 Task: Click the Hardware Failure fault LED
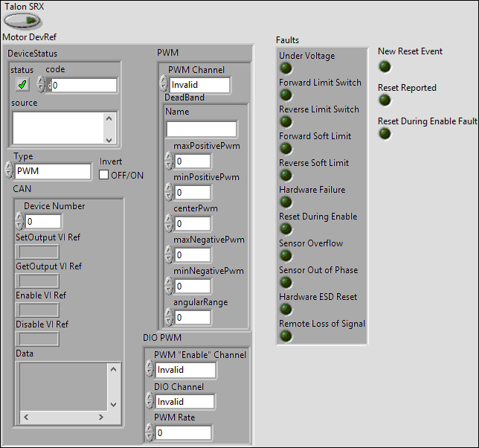point(286,202)
